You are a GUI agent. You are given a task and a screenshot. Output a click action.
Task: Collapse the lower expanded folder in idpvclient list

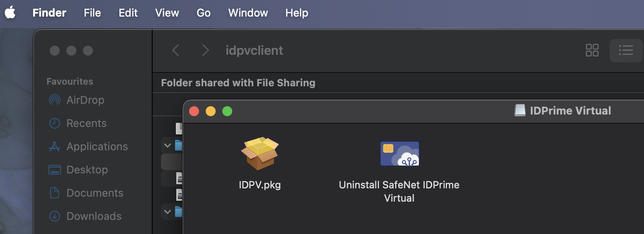(168, 212)
